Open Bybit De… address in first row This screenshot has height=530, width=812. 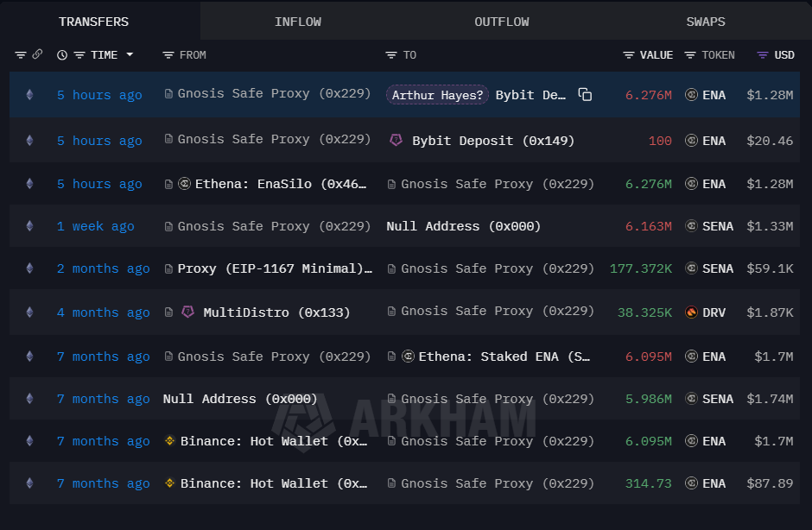point(530,95)
